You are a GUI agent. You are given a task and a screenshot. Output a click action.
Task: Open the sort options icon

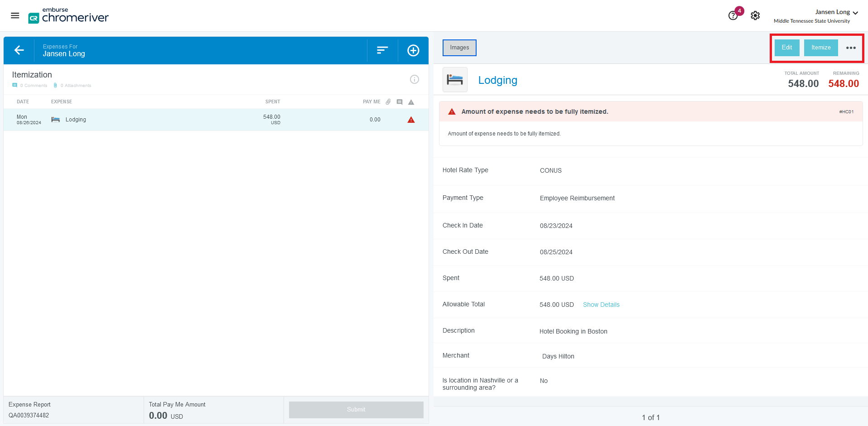(382, 50)
